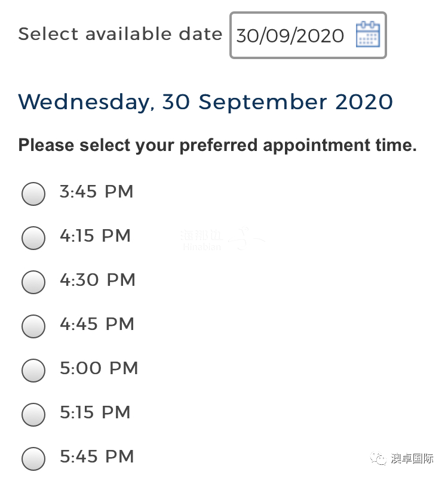Select the 3:45 PM radio button

(33, 193)
